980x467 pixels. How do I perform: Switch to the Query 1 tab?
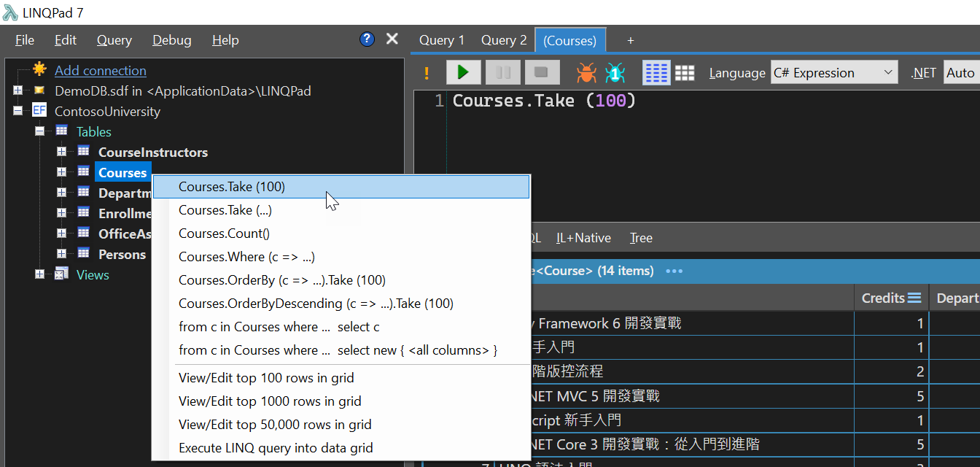[x=442, y=40]
